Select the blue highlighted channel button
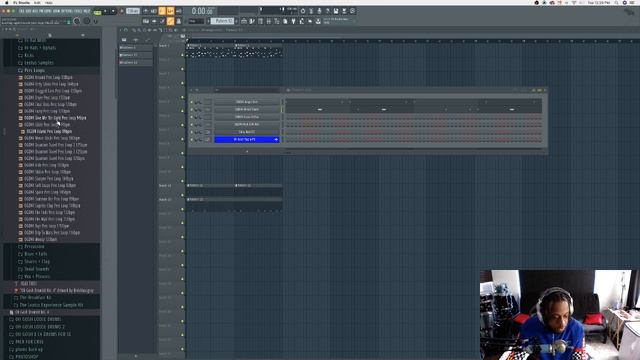This screenshot has width=640, height=360. point(247,140)
